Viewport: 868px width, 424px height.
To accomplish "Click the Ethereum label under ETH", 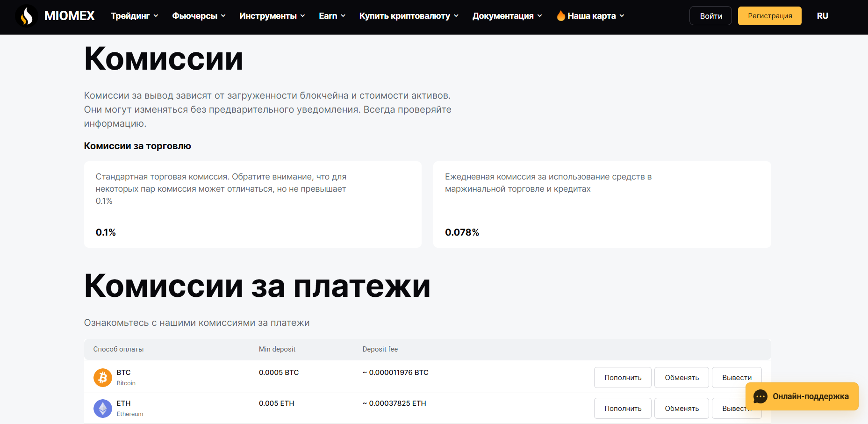I will 130,414.
